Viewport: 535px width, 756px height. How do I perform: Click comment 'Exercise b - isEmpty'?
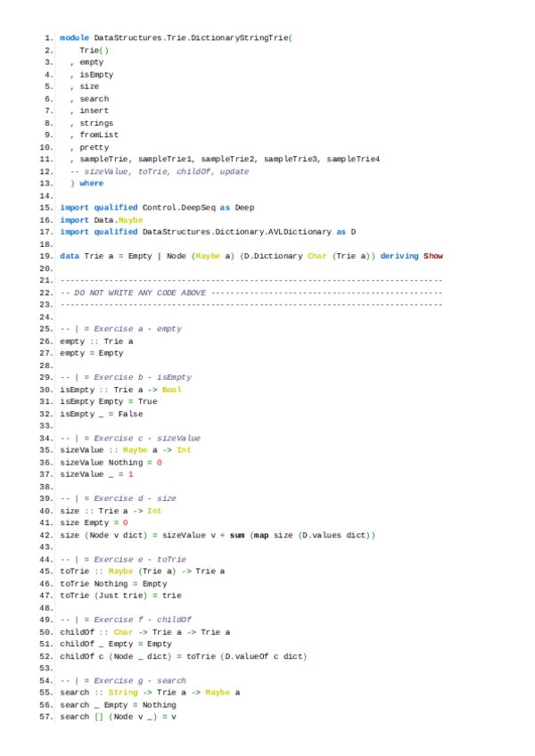[x=143, y=377]
